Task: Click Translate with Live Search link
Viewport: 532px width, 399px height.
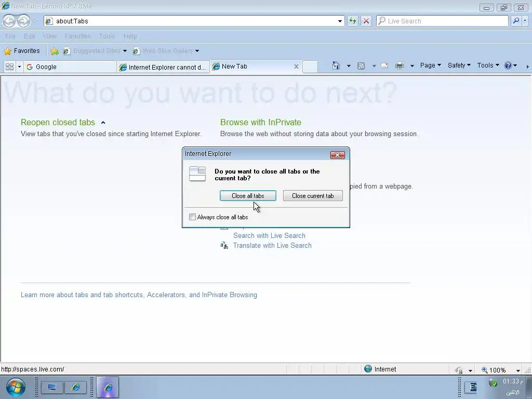Action: pyautogui.click(x=272, y=245)
